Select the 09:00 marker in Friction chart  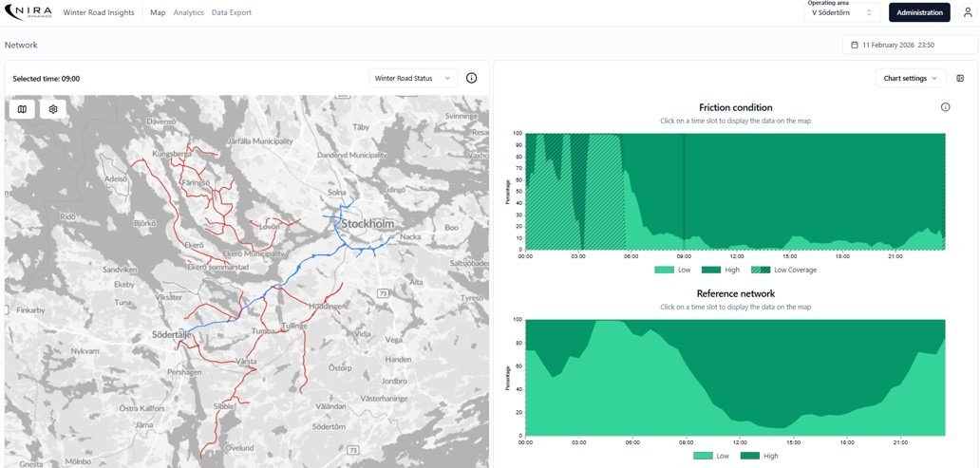[684, 190]
